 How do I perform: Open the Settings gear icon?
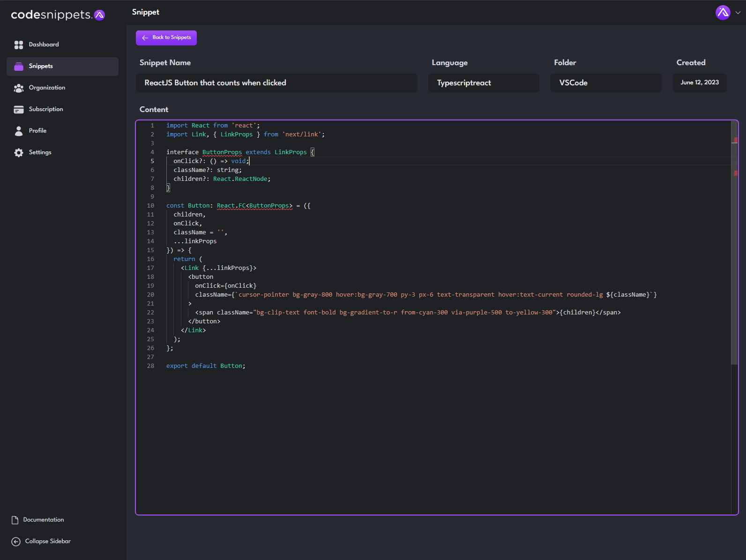pyautogui.click(x=19, y=152)
